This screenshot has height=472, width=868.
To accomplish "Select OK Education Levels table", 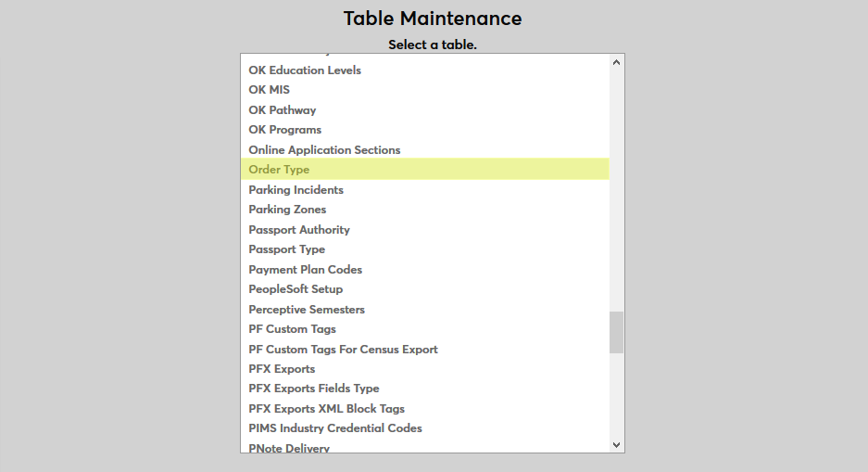I will coord(305,70).
